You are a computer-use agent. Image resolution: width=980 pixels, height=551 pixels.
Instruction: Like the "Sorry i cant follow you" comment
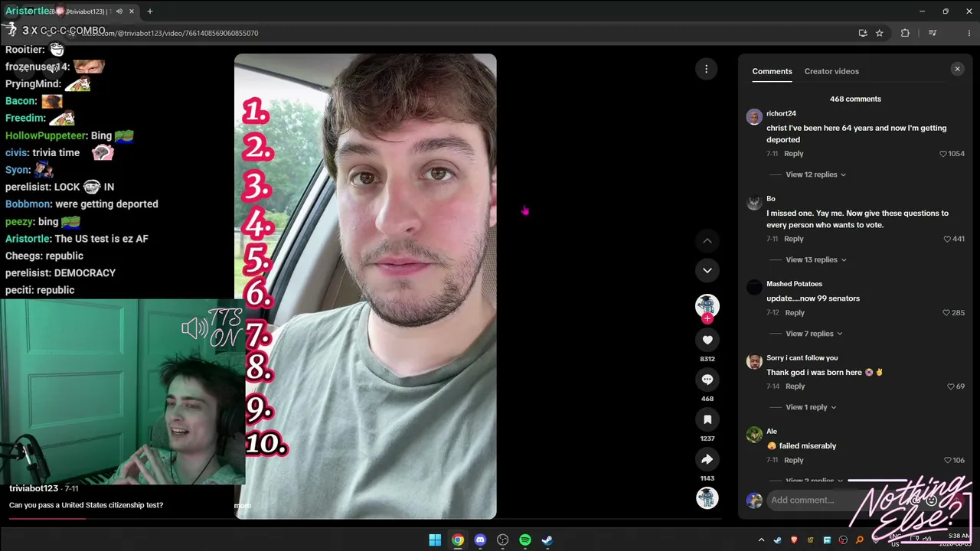[x=952, y=386]
